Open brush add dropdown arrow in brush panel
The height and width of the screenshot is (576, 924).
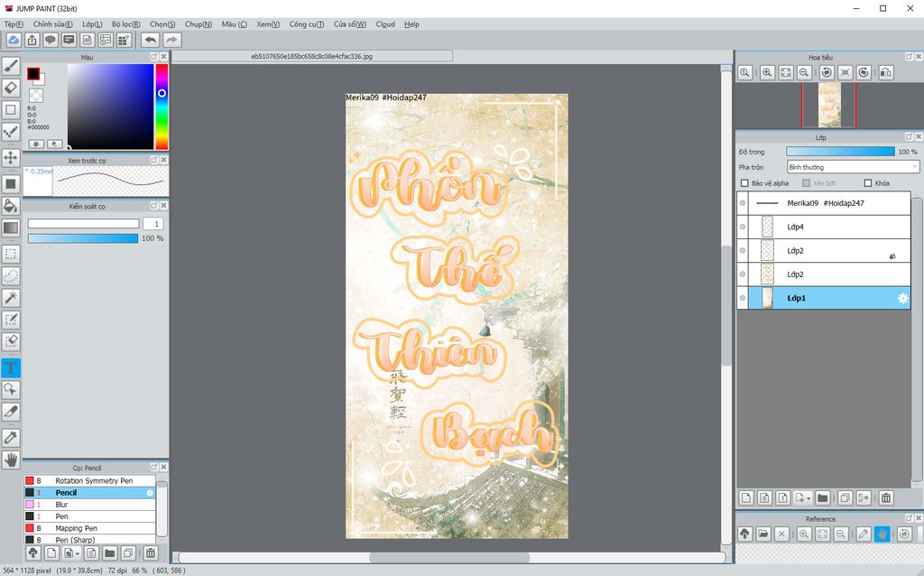point(78,553)
